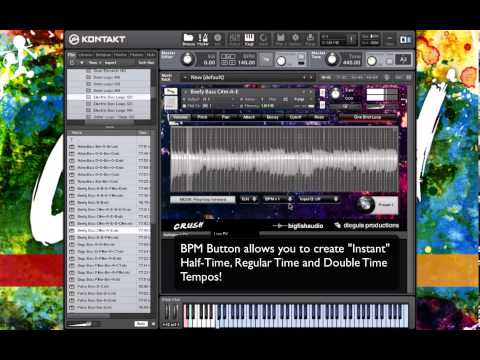Toggle the One Shot Loop button
Screen dimensions: 480x360
pyautogui.click(x=367, y=117)
